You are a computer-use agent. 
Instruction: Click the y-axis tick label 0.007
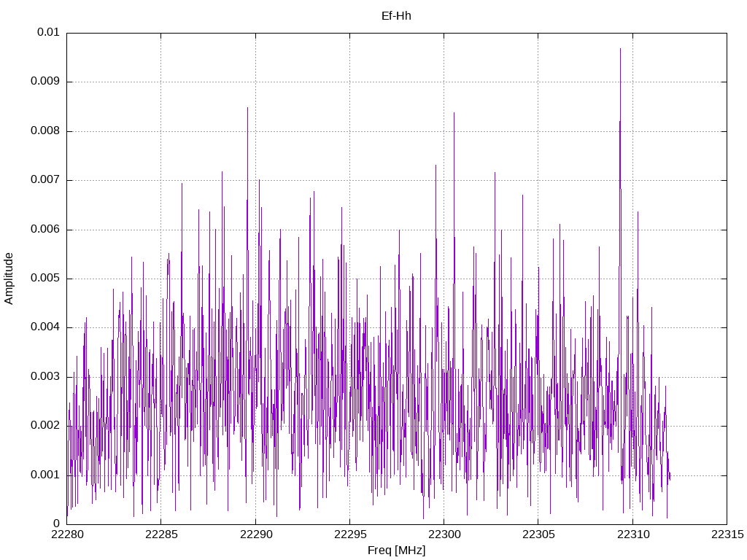[45, 180]
